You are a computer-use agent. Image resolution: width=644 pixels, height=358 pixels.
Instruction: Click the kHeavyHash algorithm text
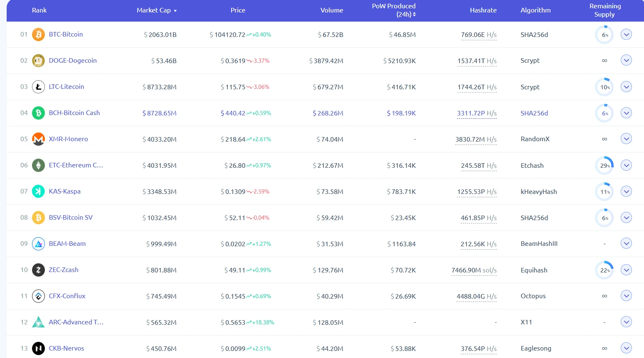click(x=539, y=191)
